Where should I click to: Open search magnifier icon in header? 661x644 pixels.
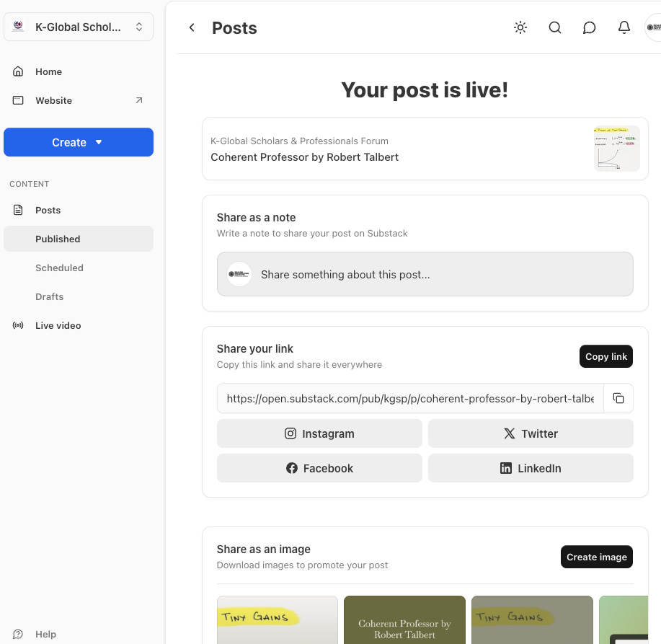(555, 28)
